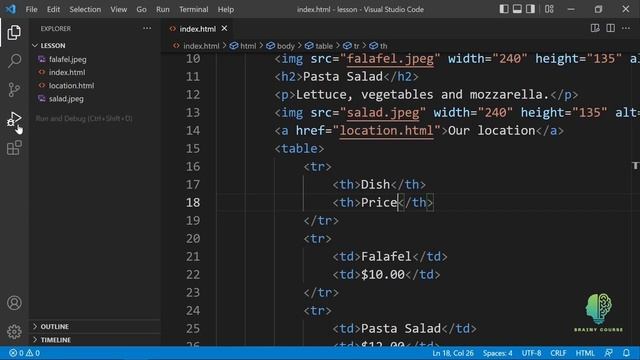Toggle Secondary Side Bar layout icon
Screen dimensions: 640x360
pyautogui.click(x=530, y=9)
